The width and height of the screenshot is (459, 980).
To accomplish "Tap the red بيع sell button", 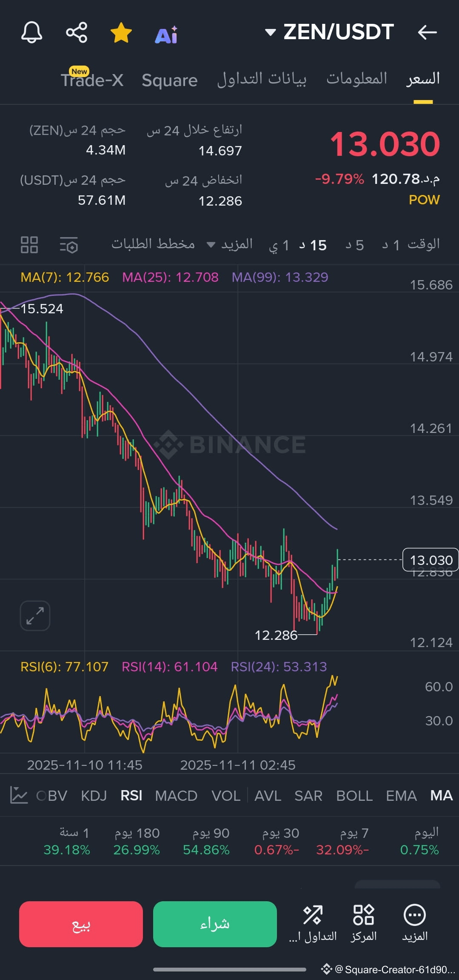I will (81, 924).
